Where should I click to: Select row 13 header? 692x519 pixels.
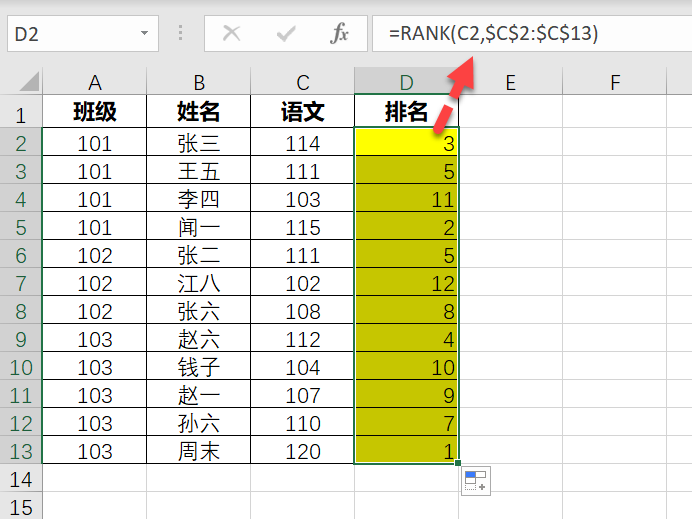point(21,451)
